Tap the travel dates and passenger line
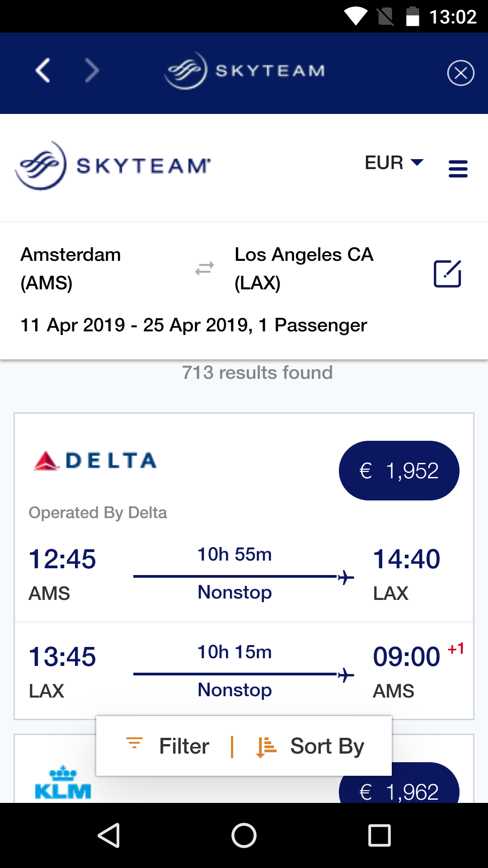 [x=193, y=325]
